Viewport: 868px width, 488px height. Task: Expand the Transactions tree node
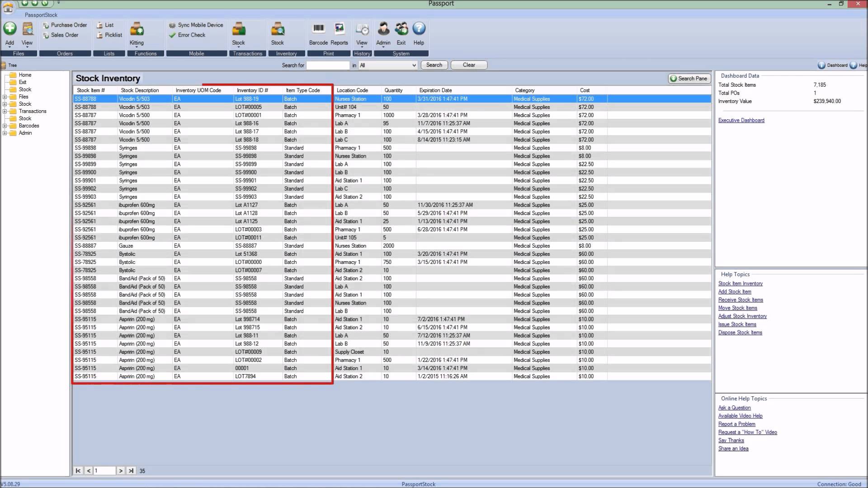5,111
